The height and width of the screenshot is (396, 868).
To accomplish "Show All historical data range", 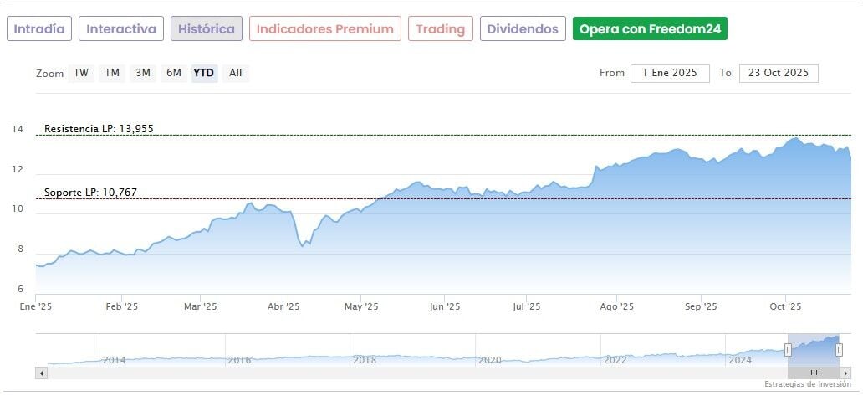I will [x=236, y=73].
